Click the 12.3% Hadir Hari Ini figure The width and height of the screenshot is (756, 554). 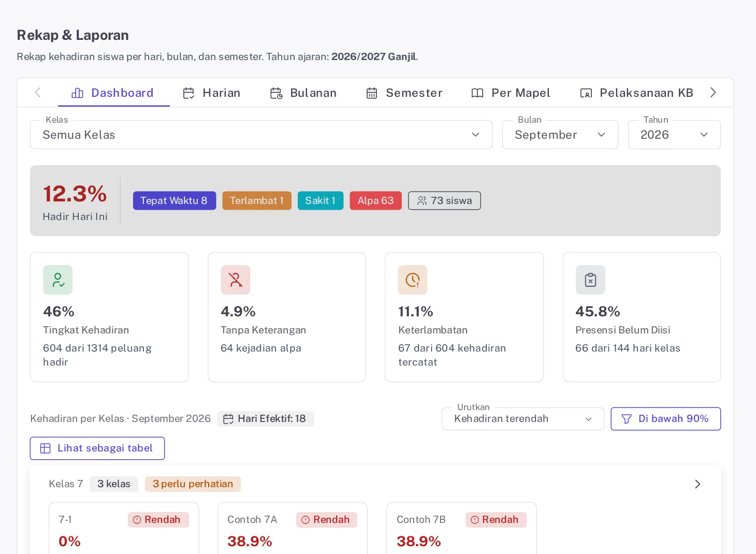75,194
